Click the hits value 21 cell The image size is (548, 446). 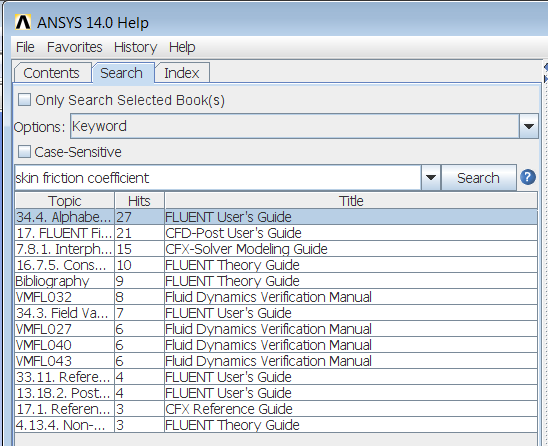(x=139, y=233)
